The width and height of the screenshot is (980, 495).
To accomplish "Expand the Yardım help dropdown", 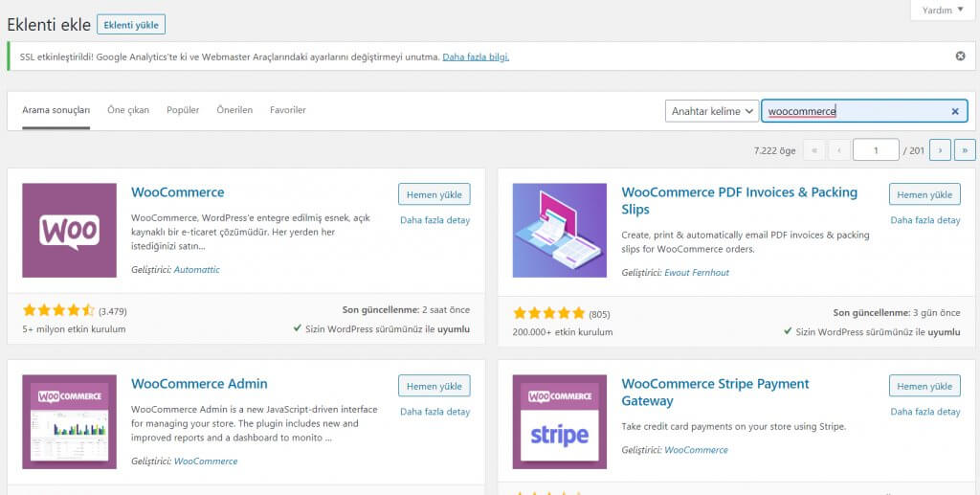I will click(943, 11).
